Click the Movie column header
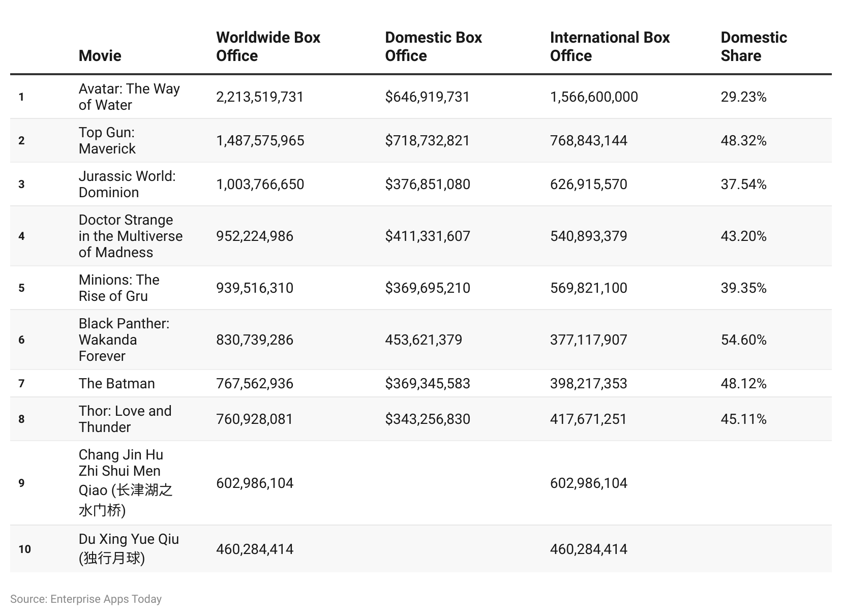The image size is (842, 616). 100,55
